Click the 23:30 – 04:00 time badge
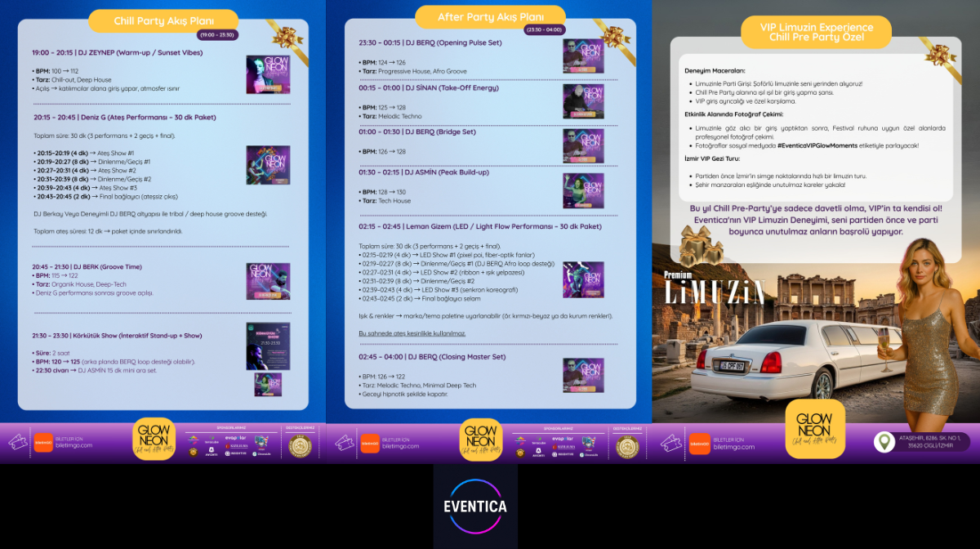The image size is (980, 549). 543,29
